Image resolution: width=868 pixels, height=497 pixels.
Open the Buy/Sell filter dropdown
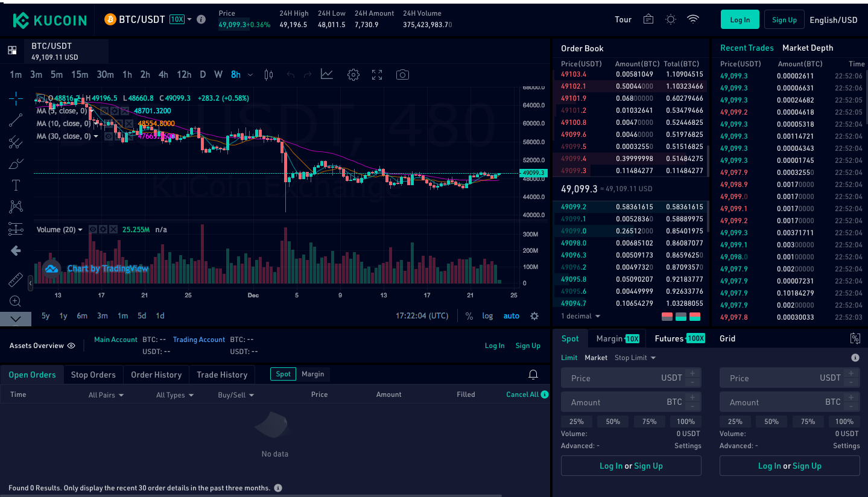(x=236, y=395)
